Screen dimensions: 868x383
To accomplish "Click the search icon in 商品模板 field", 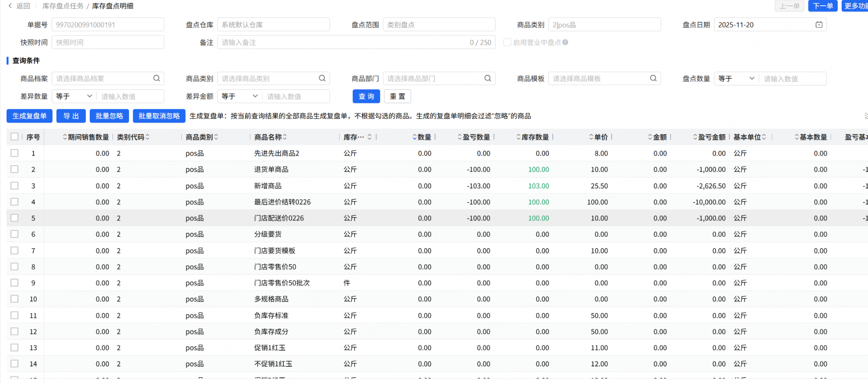I will point(653,78).
